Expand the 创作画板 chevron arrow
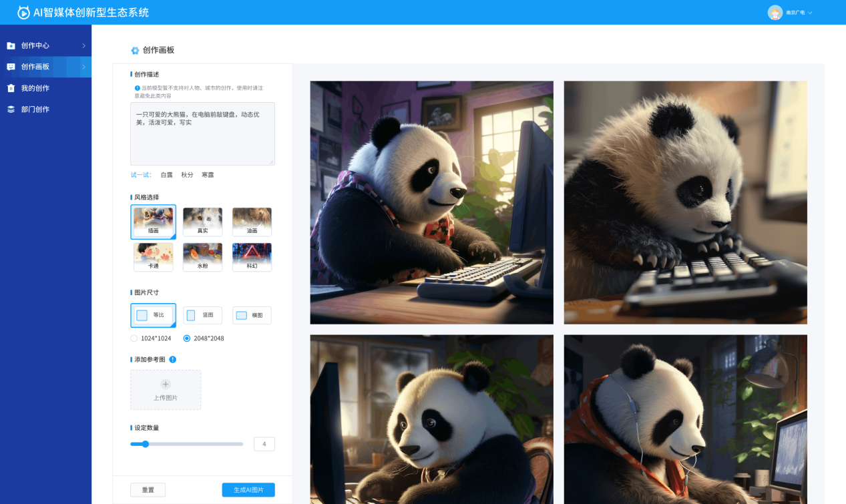The height and width of the screenshot is (504, 846). (x=83, y=67)
